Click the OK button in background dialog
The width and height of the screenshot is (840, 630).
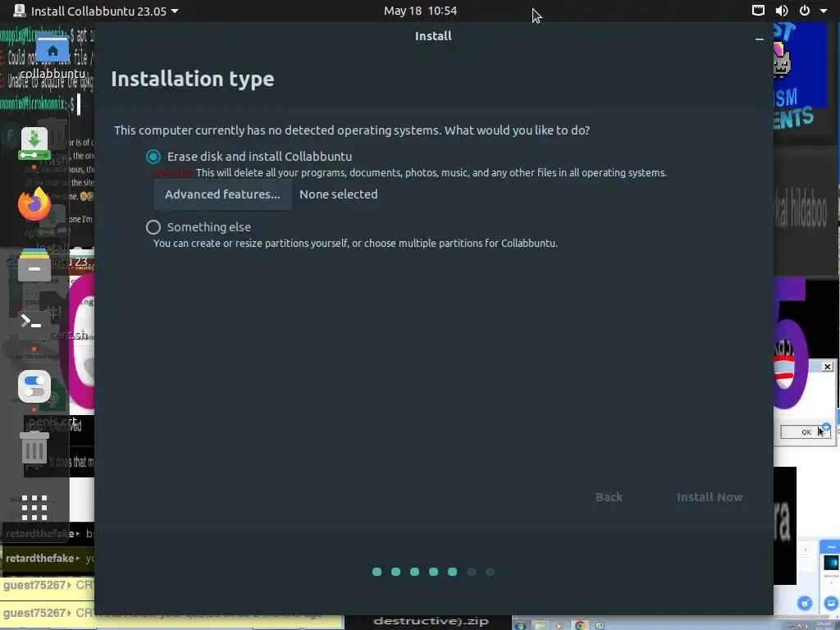click(x=806, y=431)
